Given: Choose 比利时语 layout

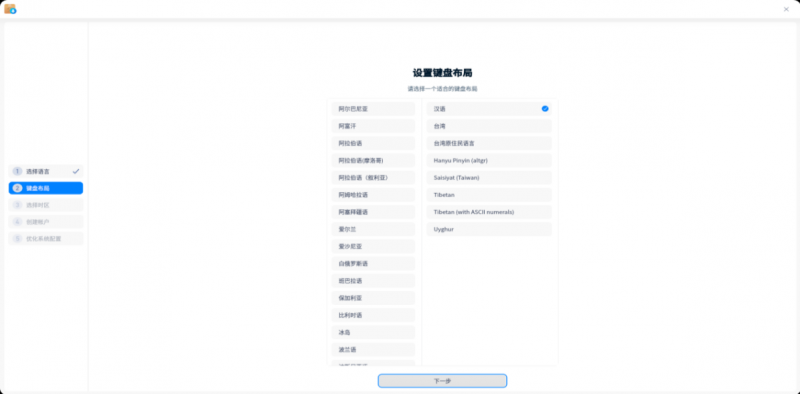Looking at the screenshot, I should pos(373,315).
